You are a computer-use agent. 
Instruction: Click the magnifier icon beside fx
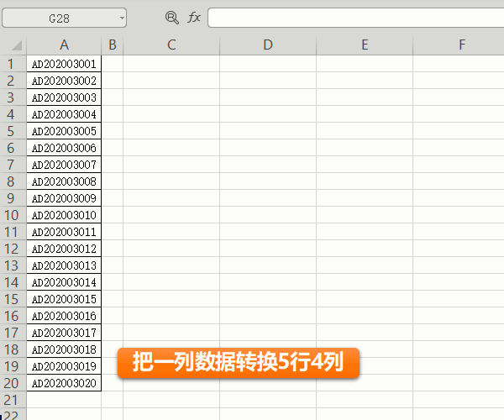click(172, 17)
